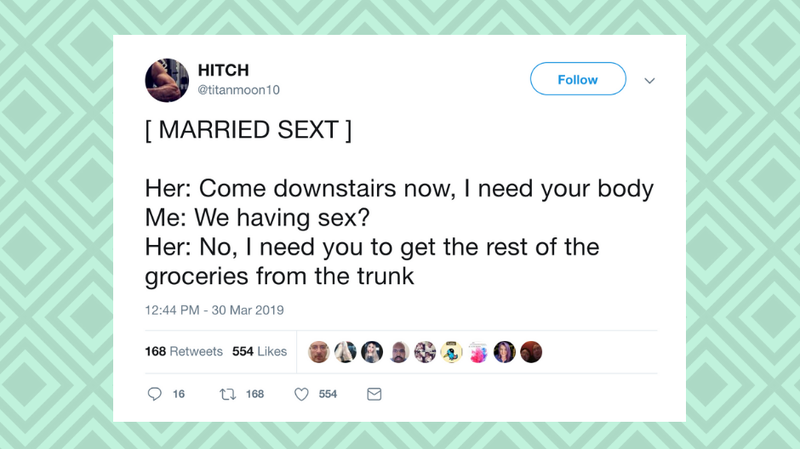Click the last reddish-brown liker avatar
This screenshot has width=800, height=449.
pyautogui.click(x=531, y=352)
